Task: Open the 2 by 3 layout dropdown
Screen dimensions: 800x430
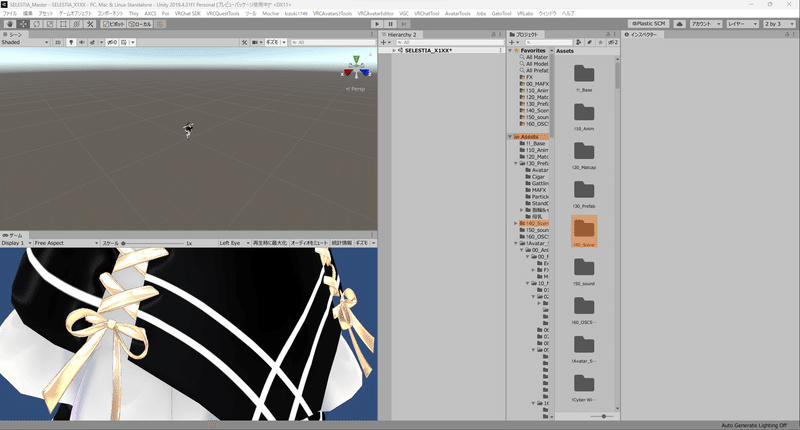Action: (779, 24)
